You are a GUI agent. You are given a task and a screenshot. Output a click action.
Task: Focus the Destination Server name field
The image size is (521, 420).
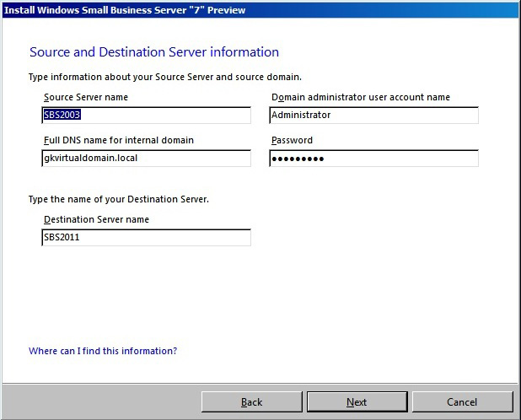[x=146, y=238]
